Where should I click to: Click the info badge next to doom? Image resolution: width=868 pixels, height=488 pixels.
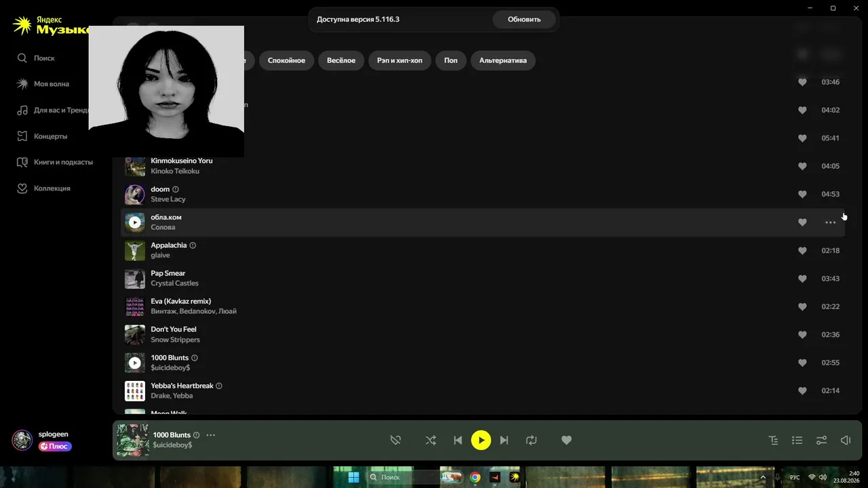coord(176,189)
